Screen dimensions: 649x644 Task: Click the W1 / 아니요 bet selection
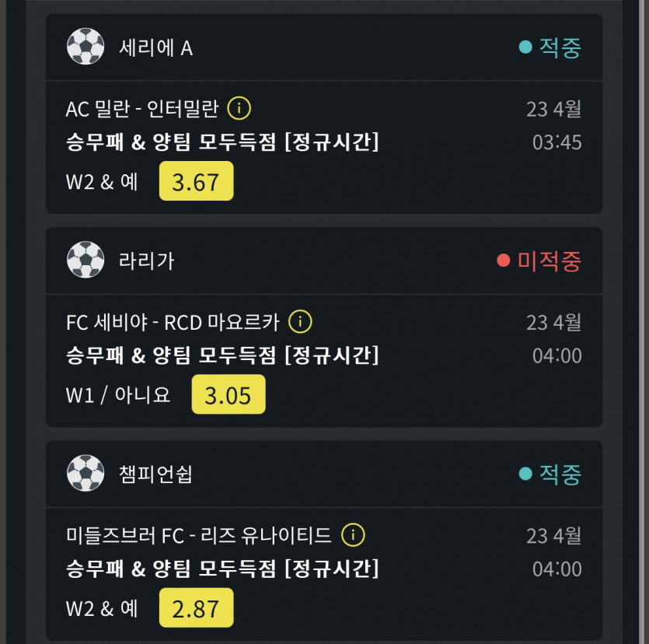click(118, 394)
